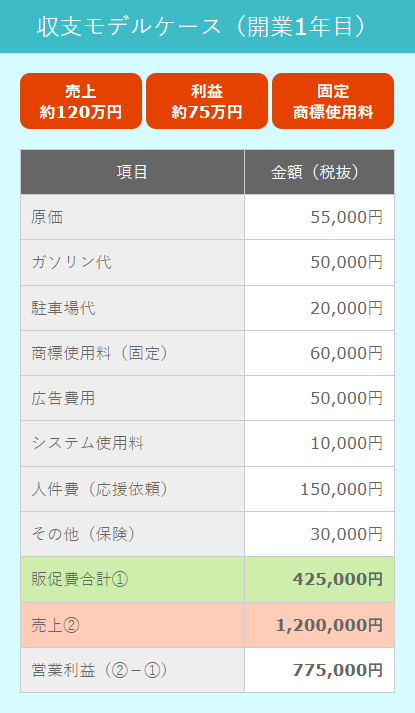415x713 pixels.
Task: Select the green 販促費合計① total row
Action: (x=207, y=579)
